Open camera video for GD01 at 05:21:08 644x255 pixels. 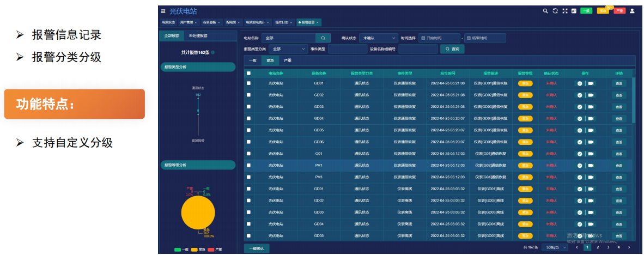click(x=591, y=83)
